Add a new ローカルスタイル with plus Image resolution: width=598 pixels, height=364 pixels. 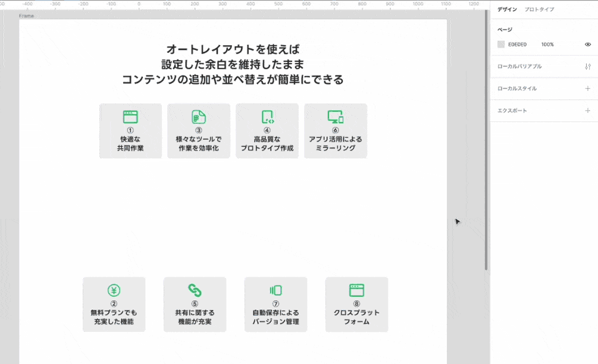tap(587, 89)
